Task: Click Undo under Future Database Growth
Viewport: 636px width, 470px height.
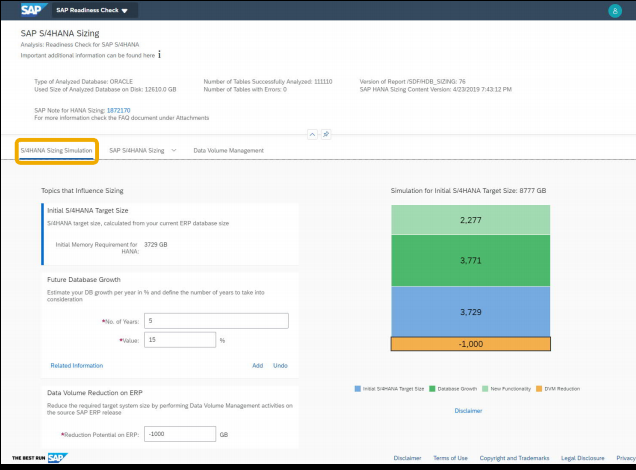Action: pyautogui.click(x=280, y=365)
